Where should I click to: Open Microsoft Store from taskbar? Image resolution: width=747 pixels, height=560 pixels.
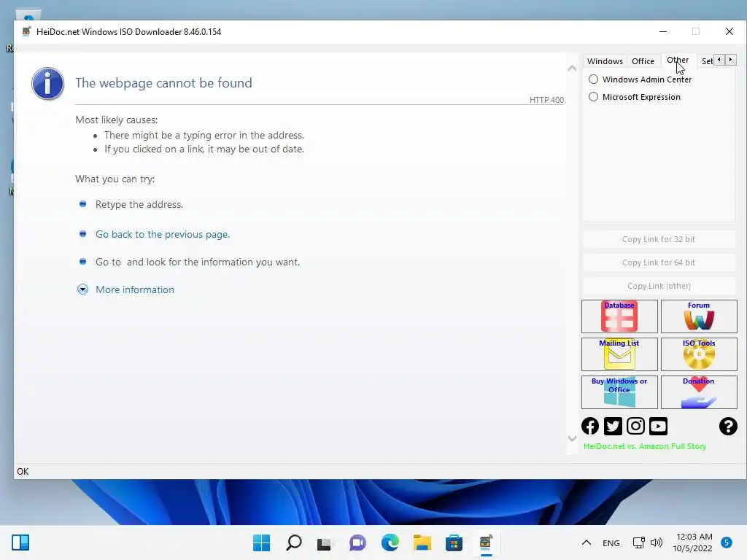454,542
